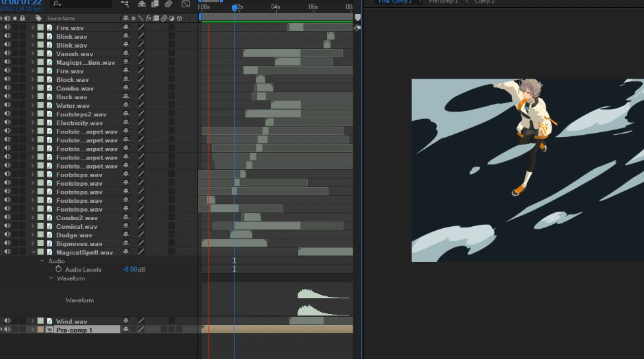Screen dimensions: 644x359
Task: Mute audio on Combo.wav layer
Action: [7, 88]
